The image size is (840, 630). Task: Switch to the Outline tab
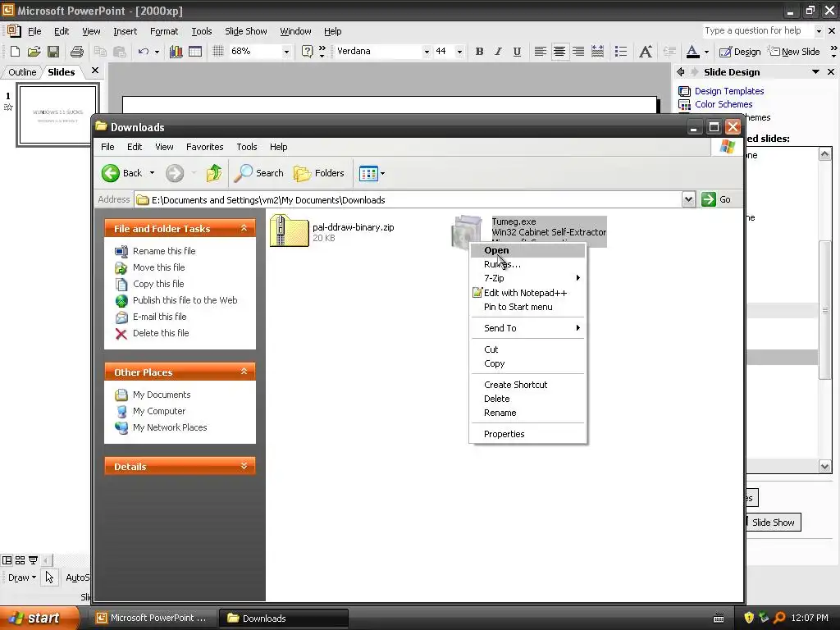pyautogui.click(x=22, y=72)
